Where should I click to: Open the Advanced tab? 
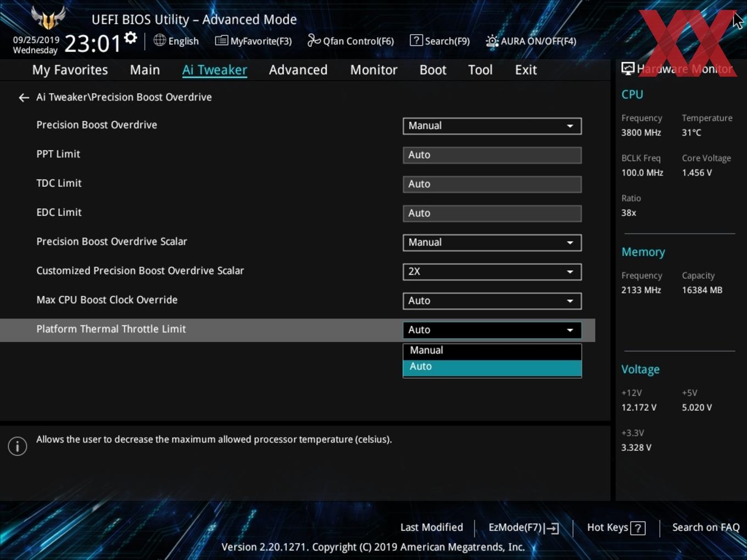(x=298, y=70)
